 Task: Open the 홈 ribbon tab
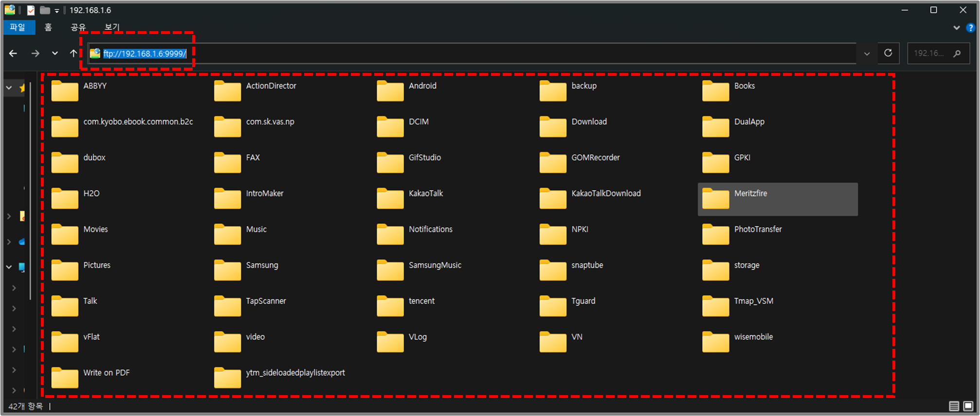48,27
